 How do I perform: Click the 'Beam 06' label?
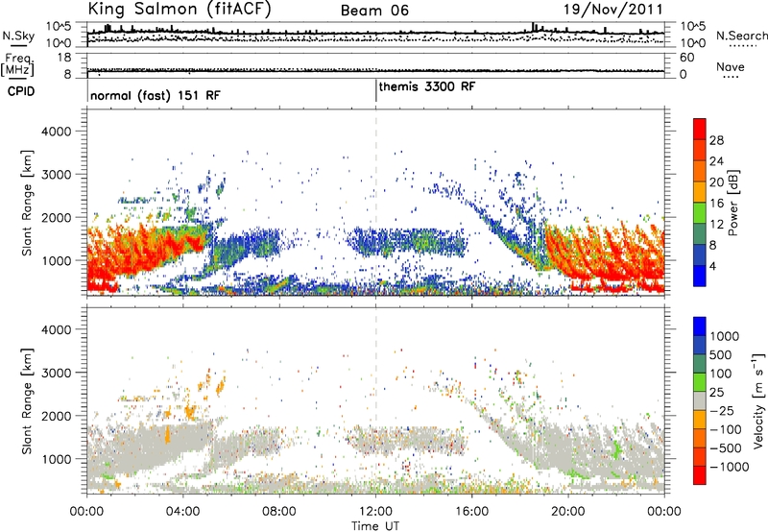pyautogui.click(x=374, y=11)
